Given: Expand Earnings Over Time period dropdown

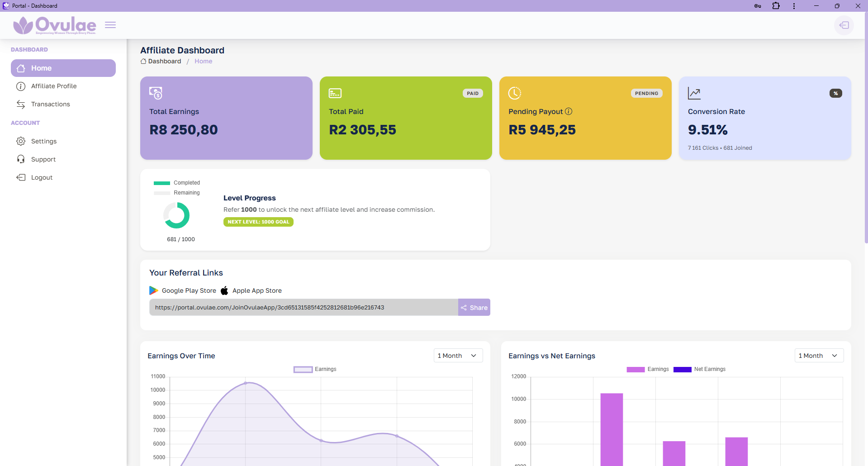Looking at the screenshot, I should [458, 356].
